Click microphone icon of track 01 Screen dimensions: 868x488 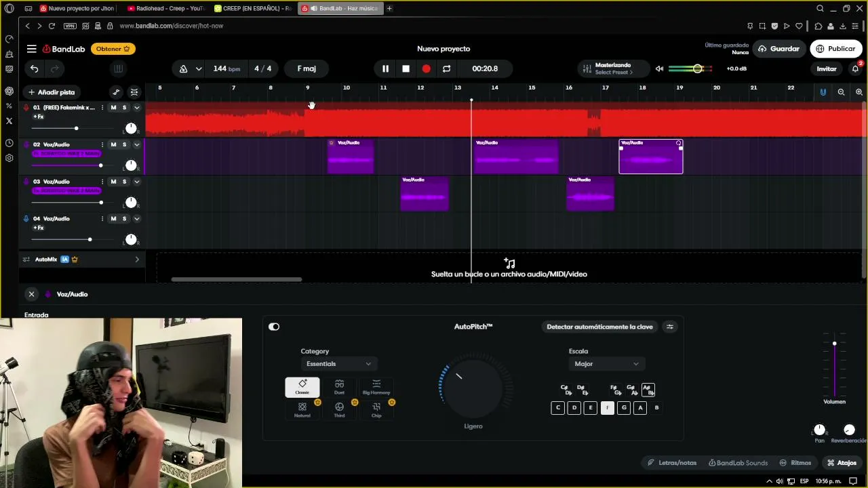pyautogui.click(x=26, y=107)
